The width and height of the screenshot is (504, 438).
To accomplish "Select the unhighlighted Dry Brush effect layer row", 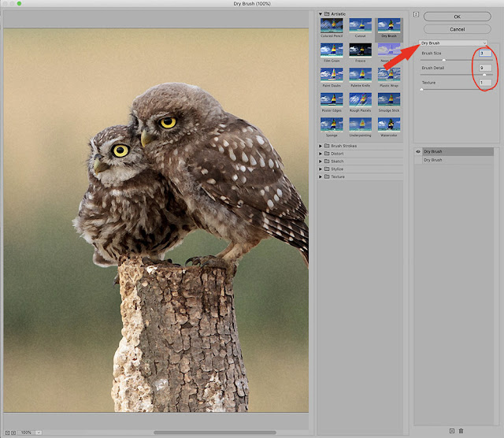I will pyautogui.click(x=454, y=160).
